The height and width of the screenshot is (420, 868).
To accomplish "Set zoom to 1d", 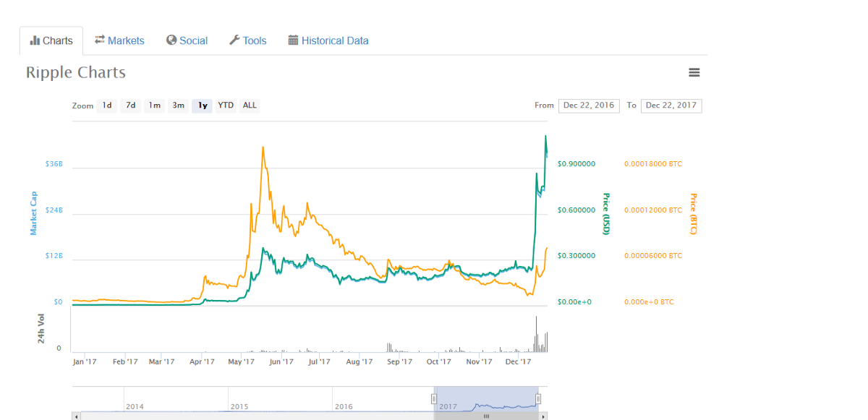I will pyautogui.click(x=107, y=106).
